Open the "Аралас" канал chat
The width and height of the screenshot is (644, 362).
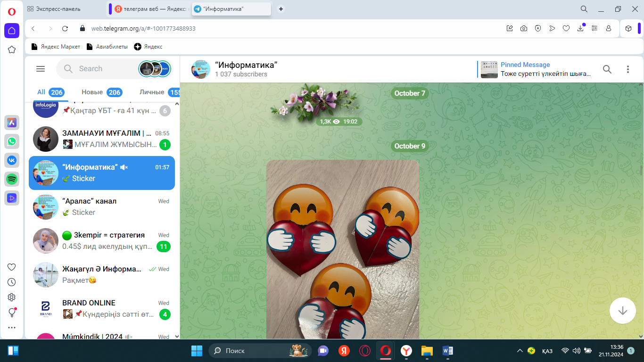pyautogui.click(x=102, y=207)
